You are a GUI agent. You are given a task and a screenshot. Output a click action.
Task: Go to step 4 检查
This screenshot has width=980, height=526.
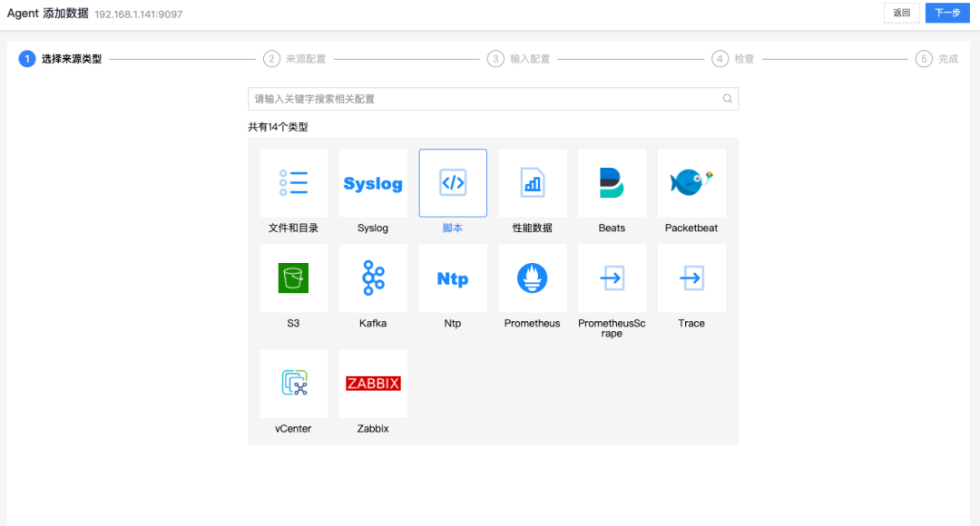coord(733,59)
